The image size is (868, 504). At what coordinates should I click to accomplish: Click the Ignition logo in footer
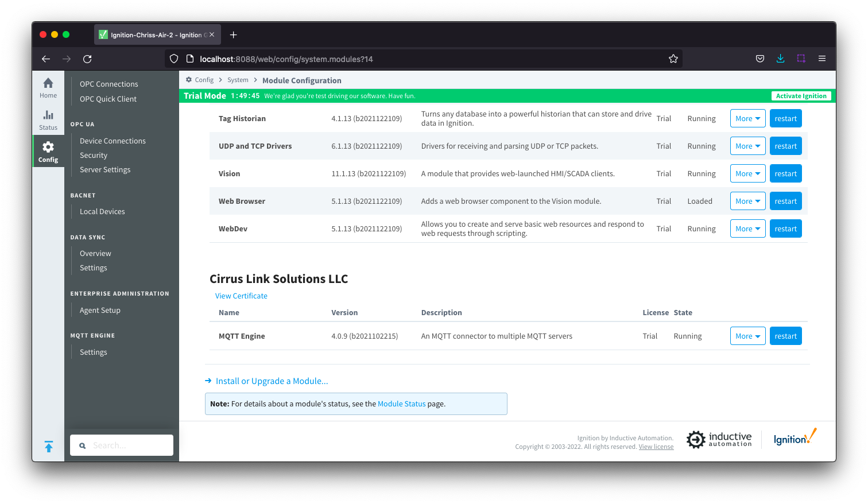coord(795,437)
